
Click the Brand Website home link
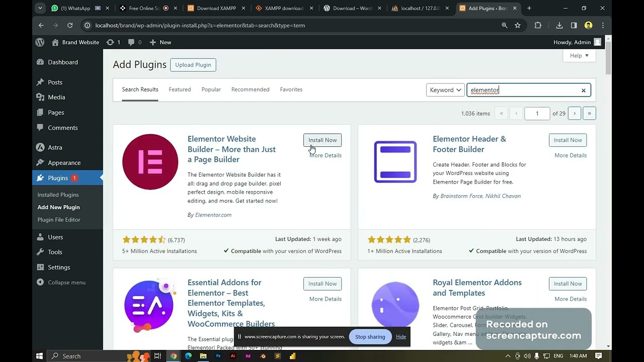(75, 42)
